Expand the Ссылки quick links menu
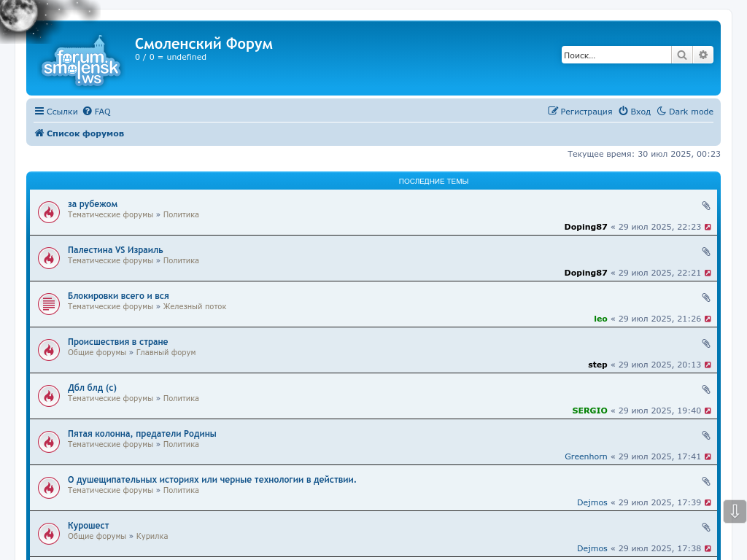Viewport: 747px width, 560px height. pyautogui.click(x=56, y=112)
